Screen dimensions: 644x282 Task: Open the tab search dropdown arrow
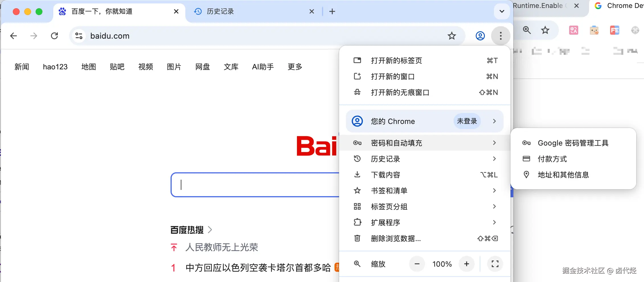(x=502, y=11)
